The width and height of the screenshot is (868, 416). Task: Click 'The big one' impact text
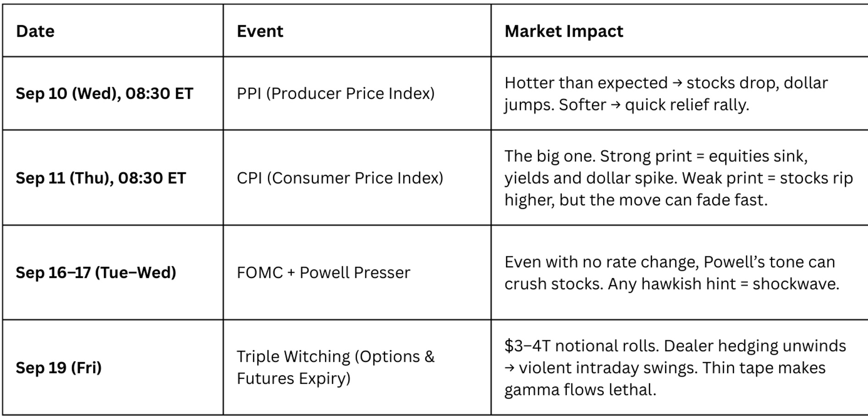[x=551, y=156]
